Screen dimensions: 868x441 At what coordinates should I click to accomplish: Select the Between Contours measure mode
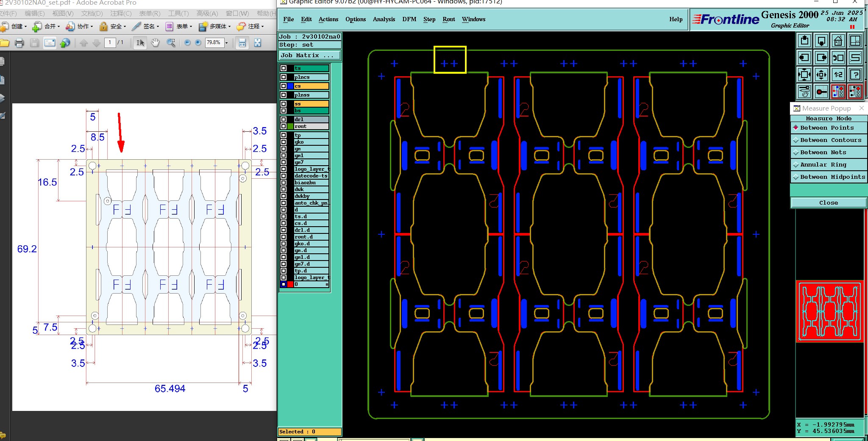pos(829,140)
